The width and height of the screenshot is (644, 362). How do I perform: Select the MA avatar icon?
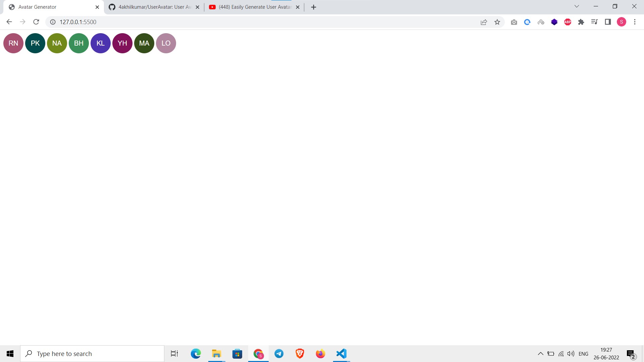click(x=144, y=43)
